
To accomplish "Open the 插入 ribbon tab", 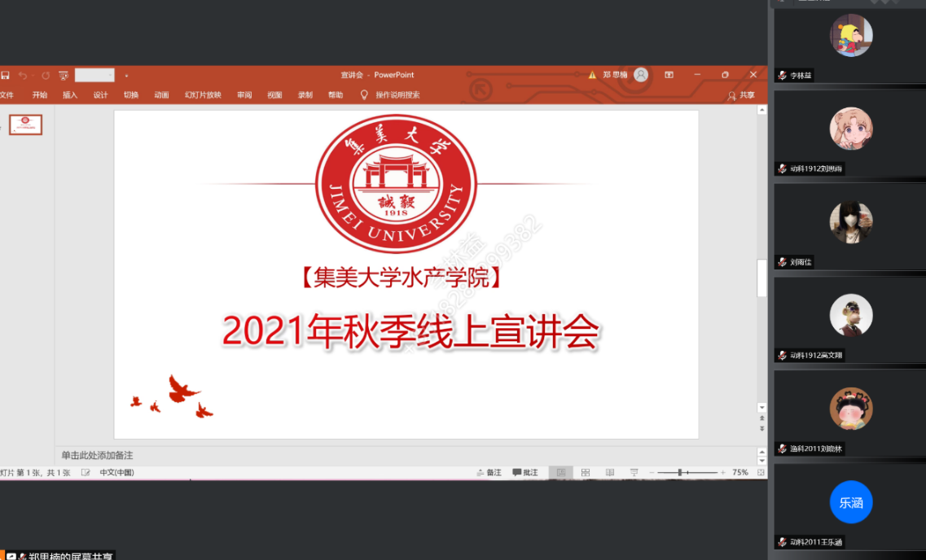I will click(x=70, y=95).
